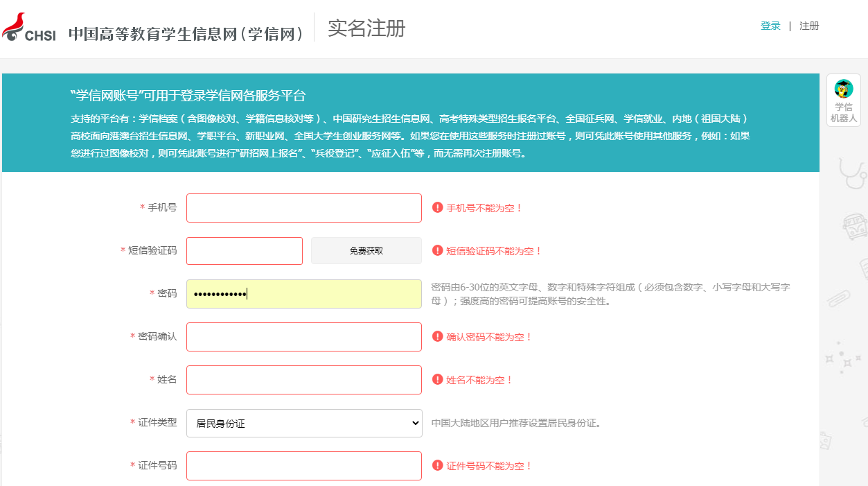Screen dimensions: 868x486
Task: Click the error icon beside 短信验证码不能为空
Action: pyautogui.click(x=437, y=250)
